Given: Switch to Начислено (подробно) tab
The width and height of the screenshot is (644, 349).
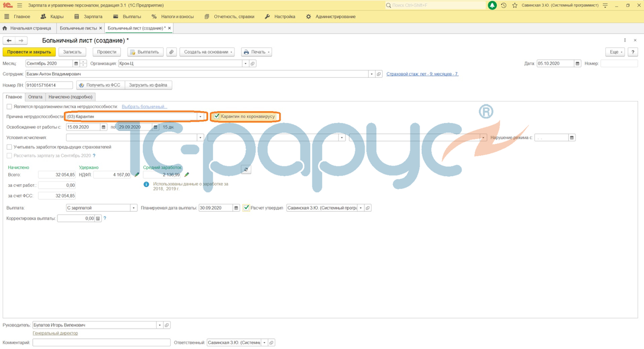Looking at the screenshot, I should point(70,97).
